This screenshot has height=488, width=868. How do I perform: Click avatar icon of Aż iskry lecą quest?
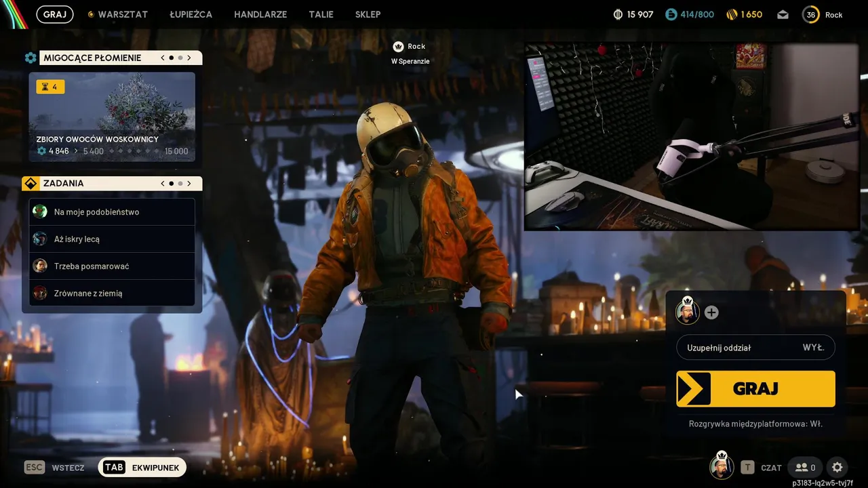click(x=40, y=239)
